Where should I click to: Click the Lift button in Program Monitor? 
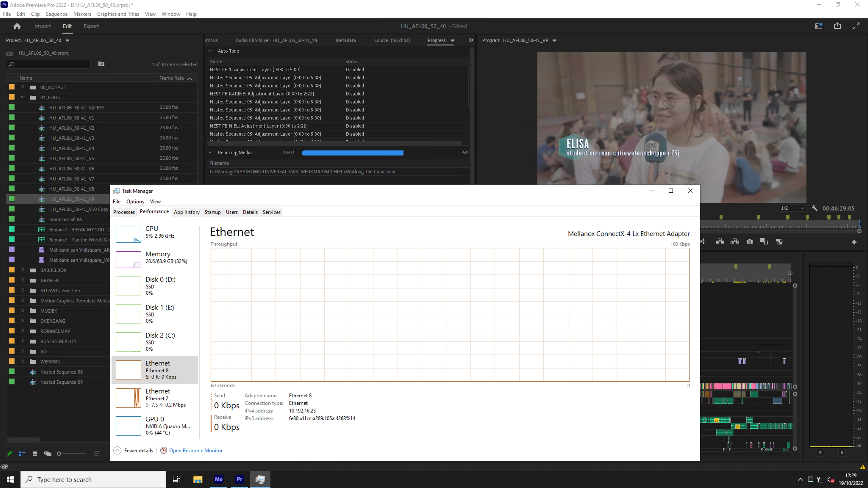click(719, 241)
